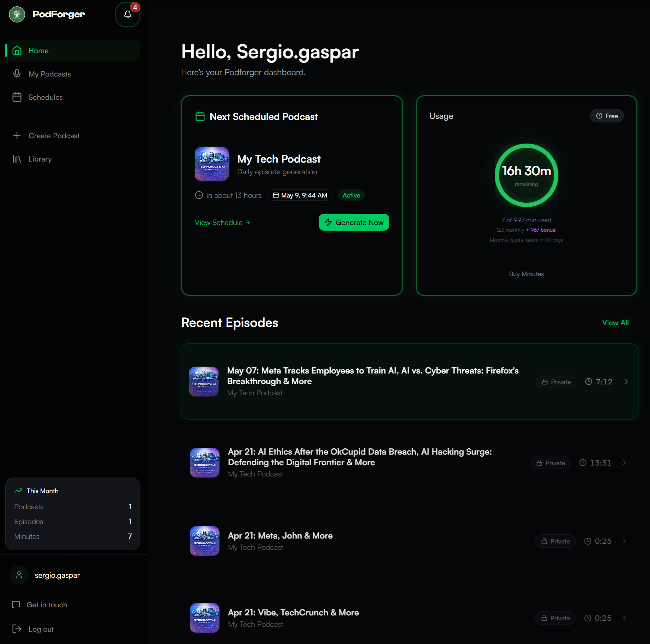Click the Apr 21: Meta, John & More title
This screenshot has height=644, width=650.
(x=280, y=536)
